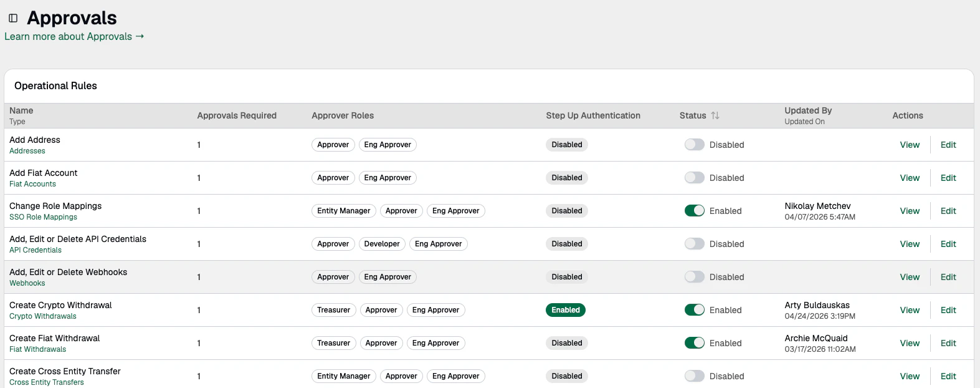Screen dimensions: 980x388
Task: View the Create Fiat Withdrawal rule
Action: 910,343
